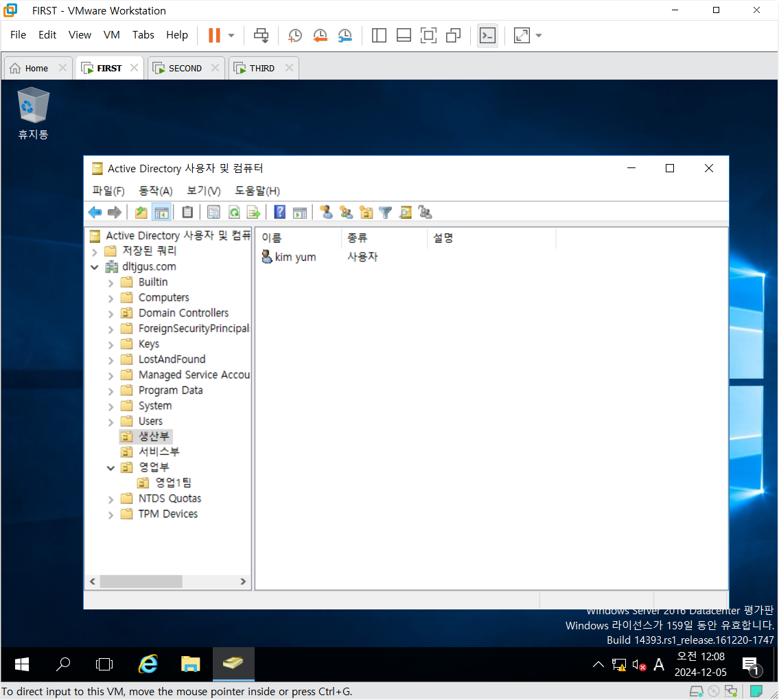The height and width of the screenshot is (700, 779).
Task: Open VMware console view icon
Action: (487, 35)
